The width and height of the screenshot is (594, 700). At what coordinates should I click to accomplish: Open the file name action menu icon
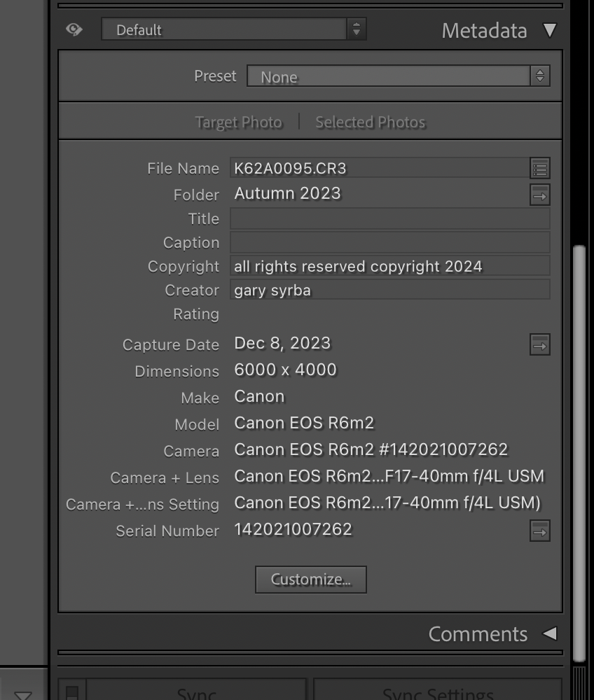point(540,168)
